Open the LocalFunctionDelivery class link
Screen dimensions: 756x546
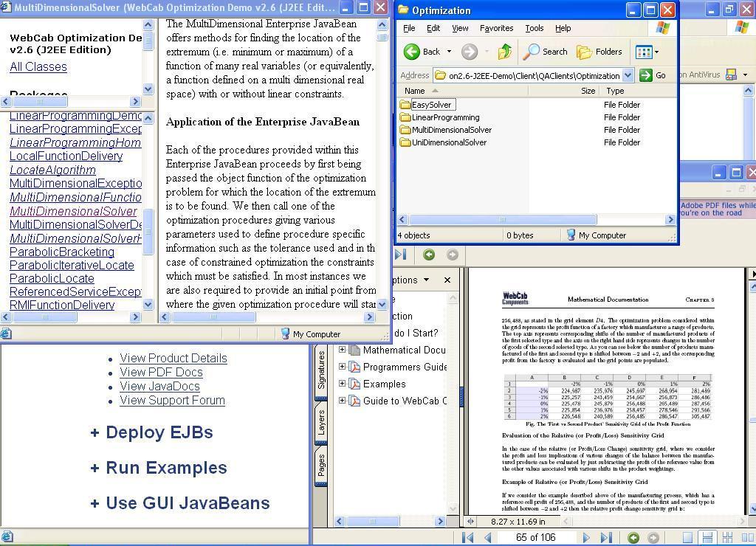[x=66, y=156]
